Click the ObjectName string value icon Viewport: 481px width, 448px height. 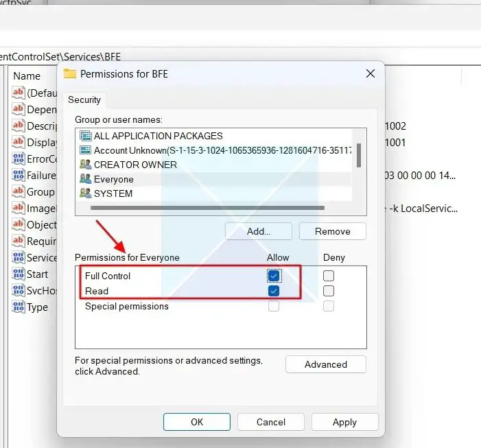(x=19, y=224)
